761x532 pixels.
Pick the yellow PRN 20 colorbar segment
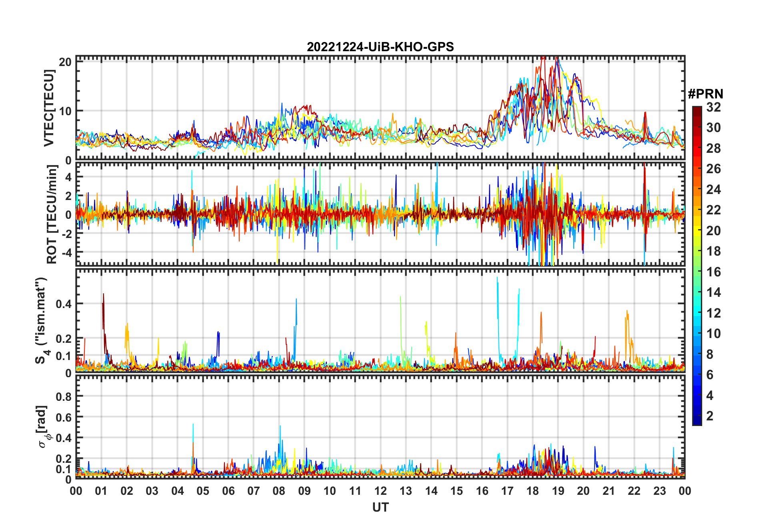[x=697, y=231]
